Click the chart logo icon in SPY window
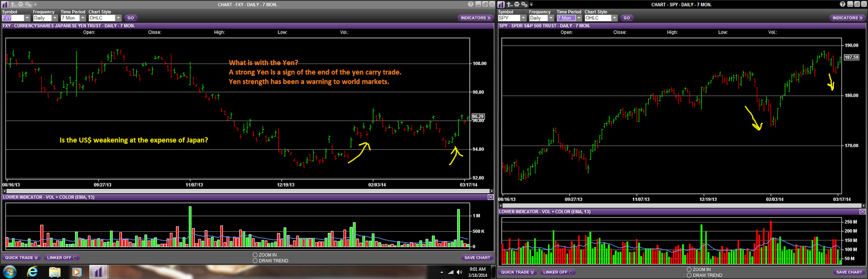This screenshot has height=279, width=868. pyautogui.click(x=501, y=4)
